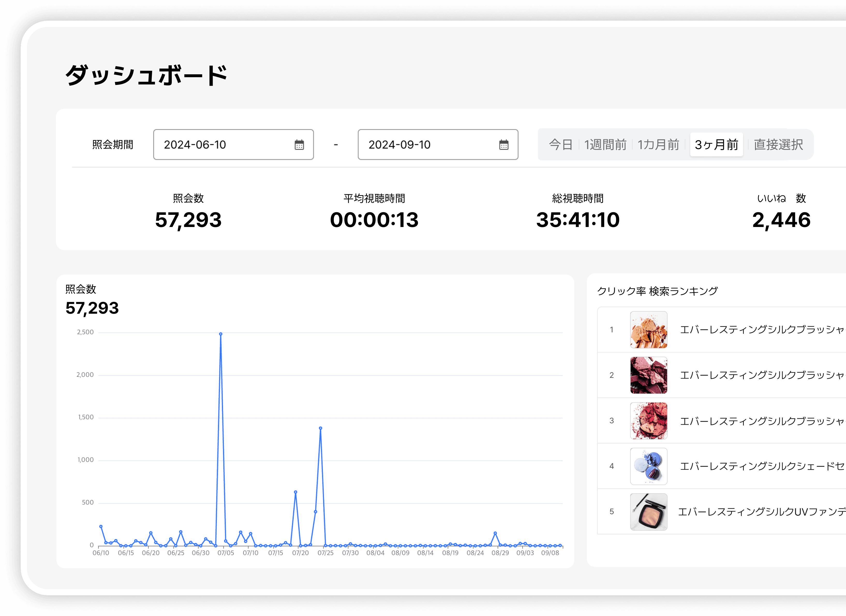Image resolution: width=846 pixels, height=616 pixels.
Task: Click rank 2 dark red powder thumbnail
Action: pos(649,375)
